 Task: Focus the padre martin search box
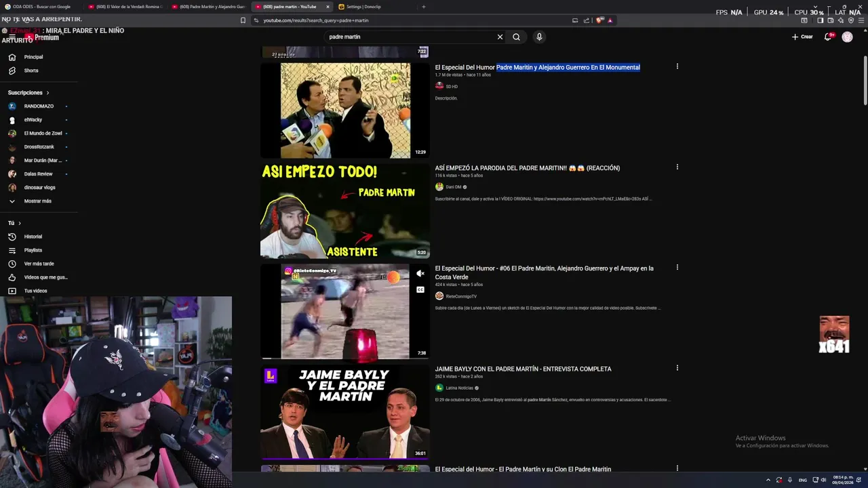410,37
